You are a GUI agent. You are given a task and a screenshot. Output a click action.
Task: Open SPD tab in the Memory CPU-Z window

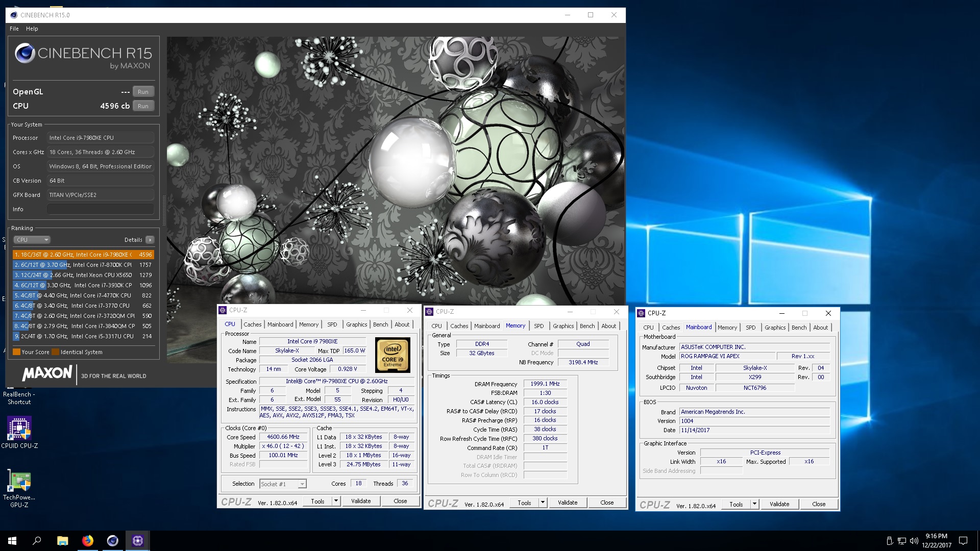click(538, 326)
